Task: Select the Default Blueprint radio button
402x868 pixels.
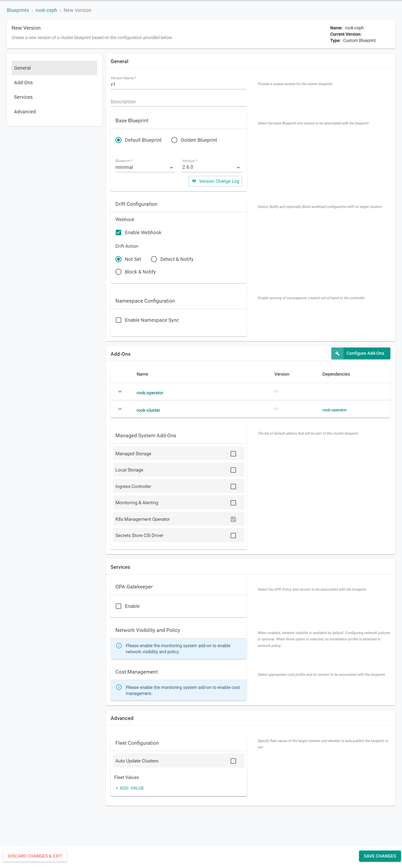Action: [x=118, y=140]
